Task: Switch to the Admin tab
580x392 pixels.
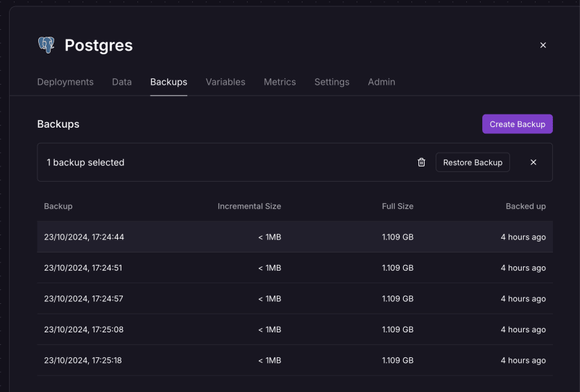Action: tap(382, 82)
